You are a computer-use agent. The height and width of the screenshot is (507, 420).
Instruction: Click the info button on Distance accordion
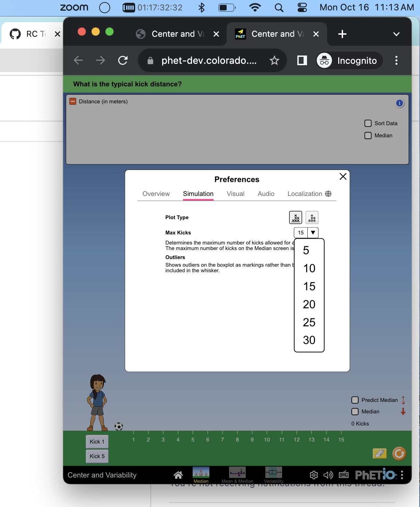point(400,103)
